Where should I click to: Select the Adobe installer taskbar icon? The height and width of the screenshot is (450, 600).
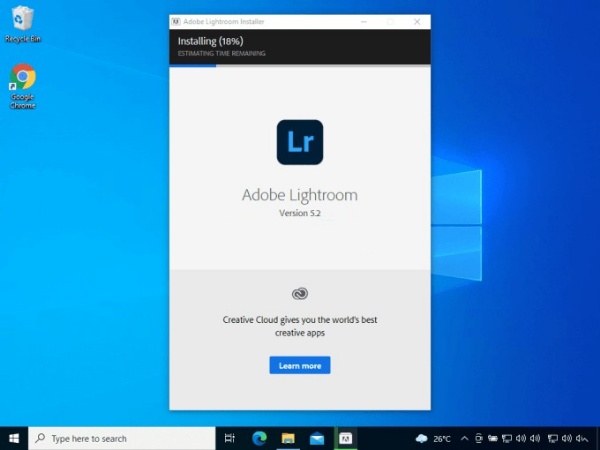[x=346, y=439]
